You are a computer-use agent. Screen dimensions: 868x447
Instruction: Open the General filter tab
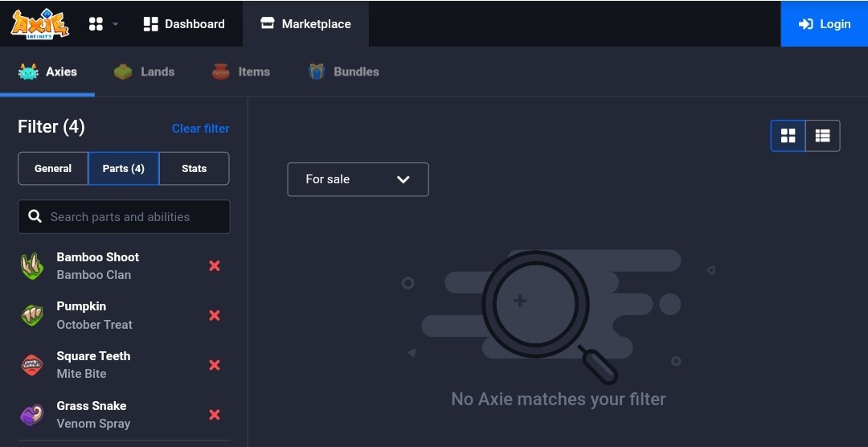pyautogui.click(x=53, y=168)
